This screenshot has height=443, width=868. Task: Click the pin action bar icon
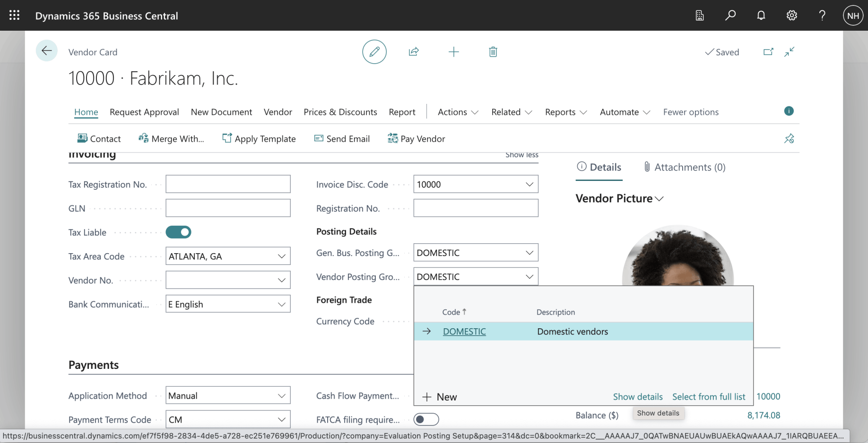click(789, 139)
